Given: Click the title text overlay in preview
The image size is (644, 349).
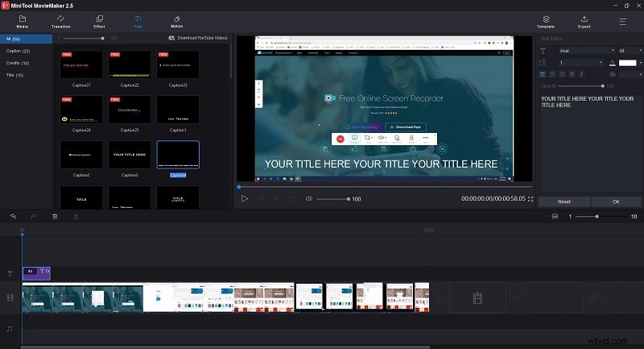Looking at the screenshot, I should click(381, 164).
